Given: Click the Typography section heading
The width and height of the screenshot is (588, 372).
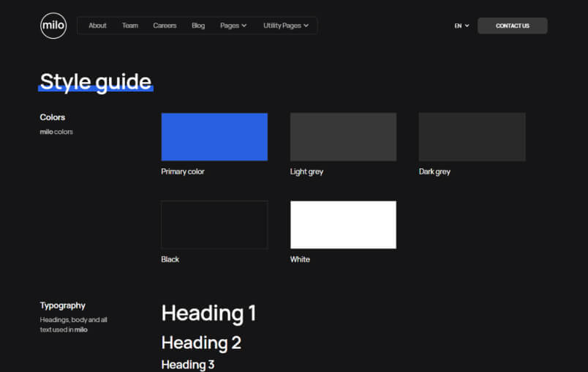Looking at the screenshot, I should [63, 305].
